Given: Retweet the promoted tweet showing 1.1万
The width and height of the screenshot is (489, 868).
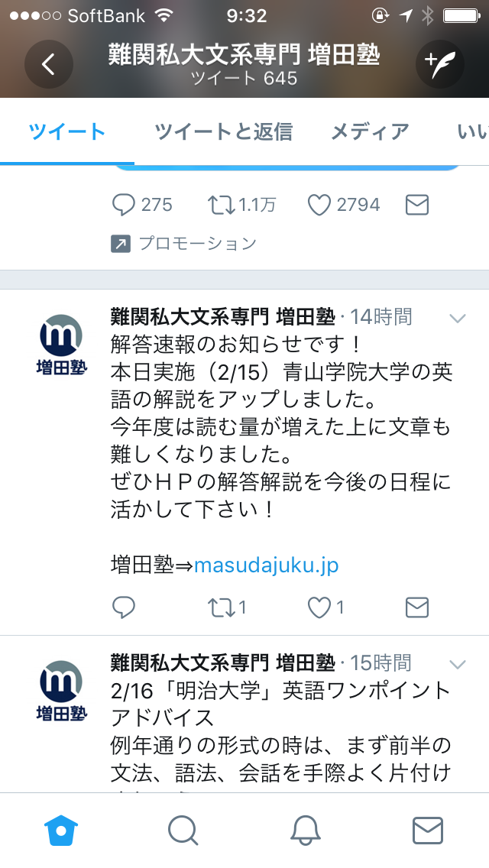Looking at the screenshot, I should click(x=241, y=205).
